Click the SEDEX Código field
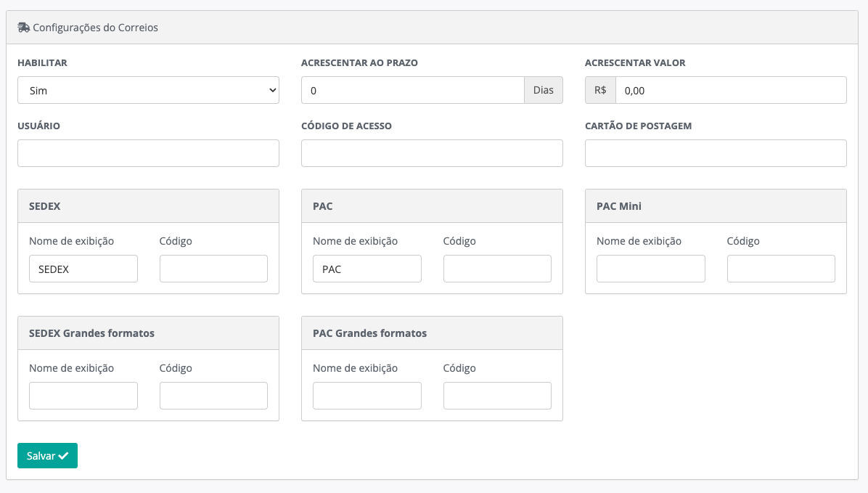The width and height of the screenshot is (868, 493). click(x=213, y=269)
